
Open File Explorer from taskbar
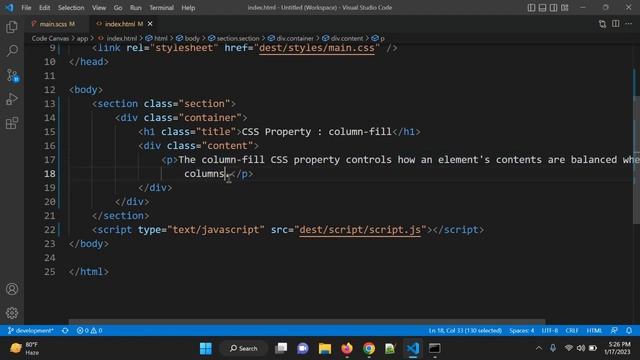click(325, 348)
